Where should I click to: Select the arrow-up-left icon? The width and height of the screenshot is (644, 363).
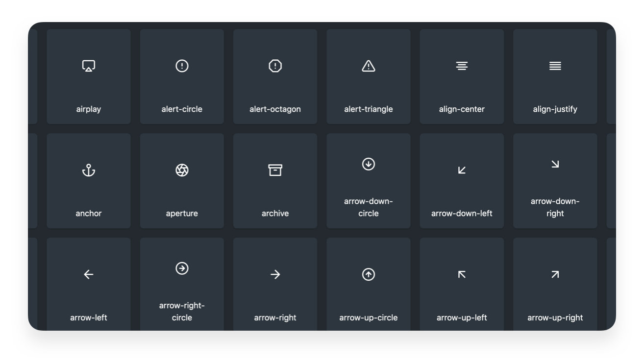461,274
